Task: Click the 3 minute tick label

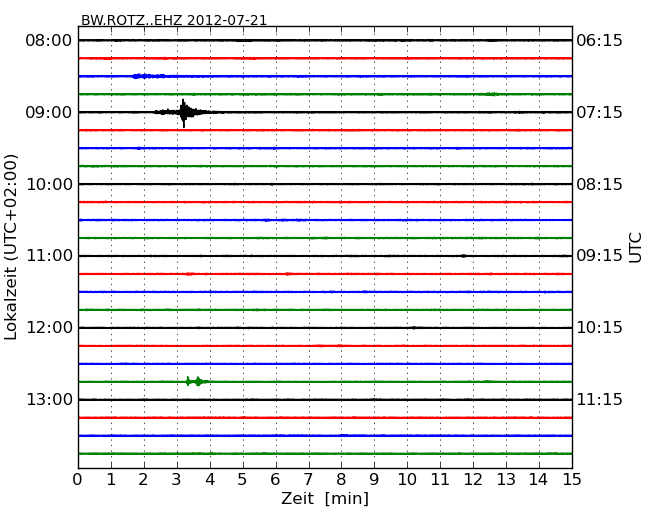Action: pos(177,480)
